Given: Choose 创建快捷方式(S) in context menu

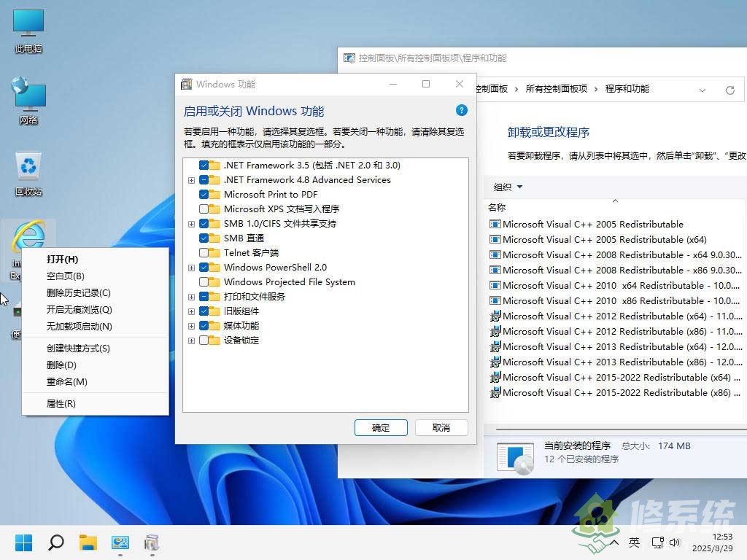Looking at the screenshot, I should tap(96, 348).
